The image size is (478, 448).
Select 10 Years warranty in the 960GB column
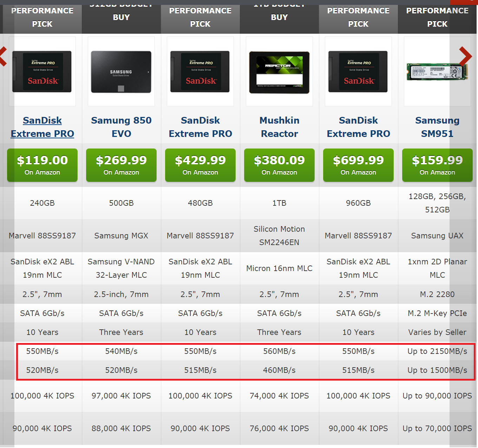[358, 332]
